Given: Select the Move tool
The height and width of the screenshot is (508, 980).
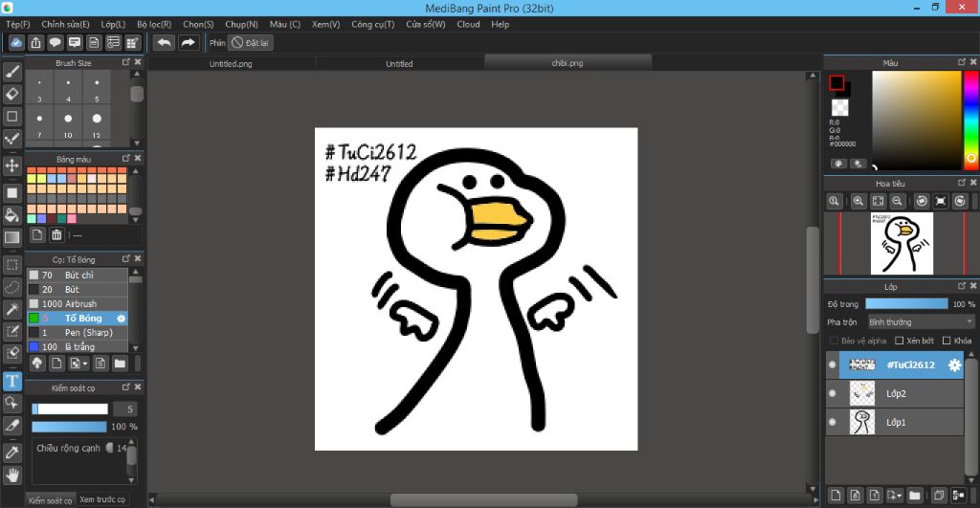Looking at the screenshot, I should point(11,165).
